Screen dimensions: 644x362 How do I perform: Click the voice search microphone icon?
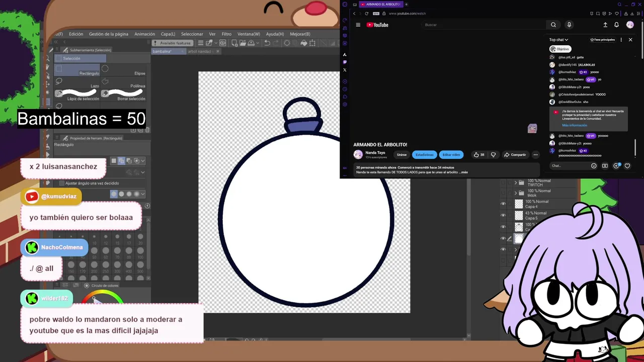569,25
